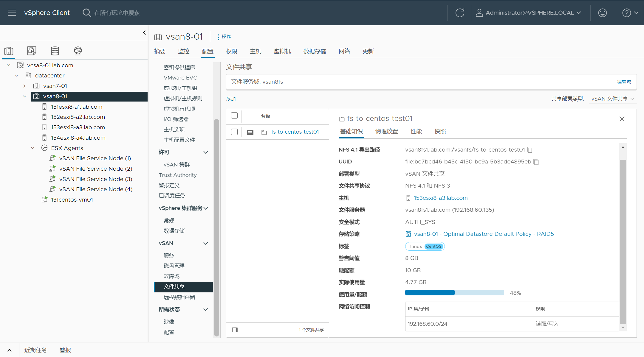Open the 监控 tab

point(184,51)
